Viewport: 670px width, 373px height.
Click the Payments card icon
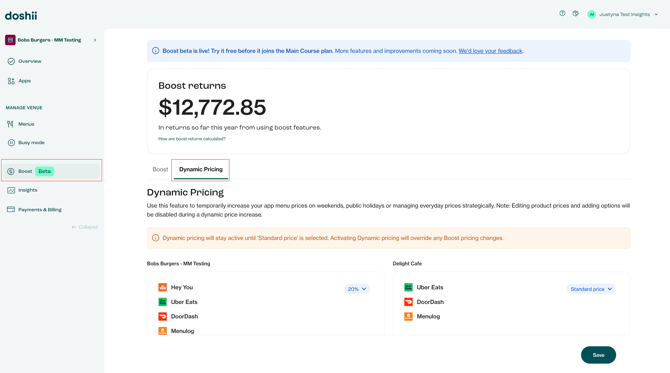click(x=11, y=209)
